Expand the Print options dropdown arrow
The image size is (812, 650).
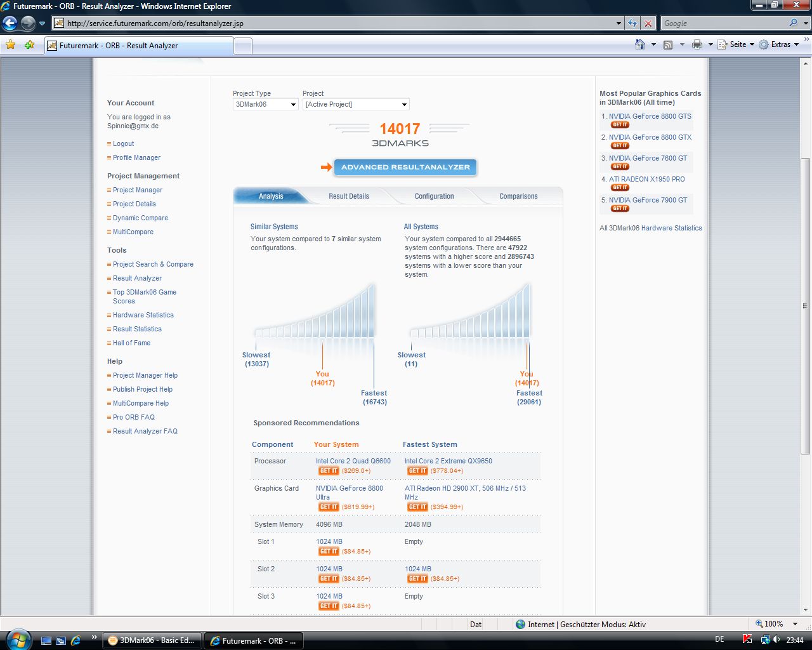[x=710, y=44]
